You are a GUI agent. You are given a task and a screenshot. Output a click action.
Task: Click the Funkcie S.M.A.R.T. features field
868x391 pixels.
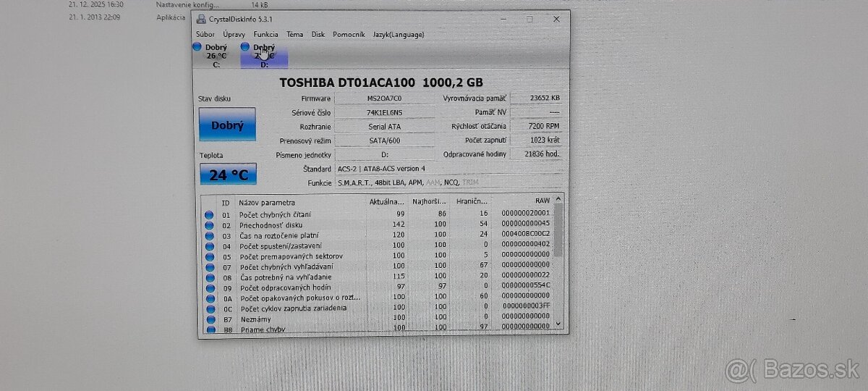point(448,183)
